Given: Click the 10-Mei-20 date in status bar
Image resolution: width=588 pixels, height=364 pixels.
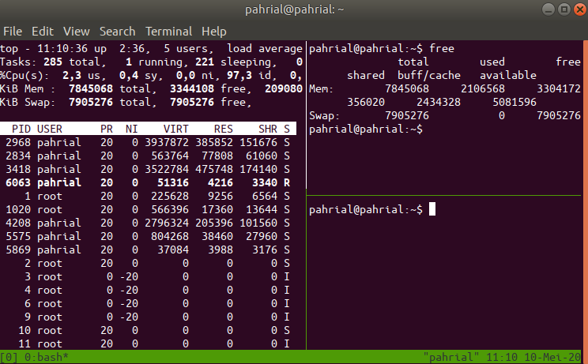Looking at the screenshot, I should (x=552, y=357).
